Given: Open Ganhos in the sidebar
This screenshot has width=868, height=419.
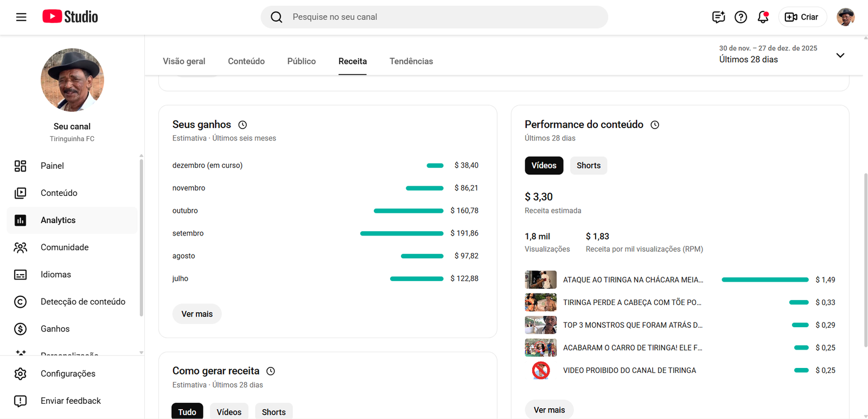Looking at the screenshot, I should [72, 329].
